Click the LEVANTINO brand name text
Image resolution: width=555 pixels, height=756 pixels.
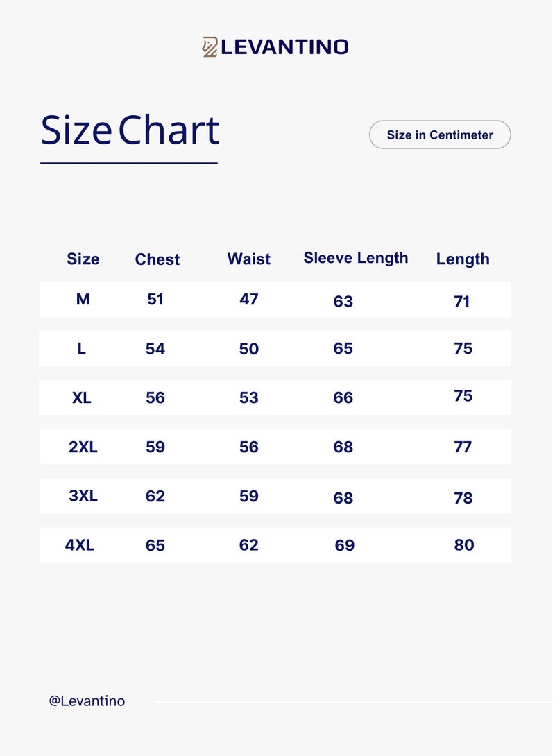284,47
